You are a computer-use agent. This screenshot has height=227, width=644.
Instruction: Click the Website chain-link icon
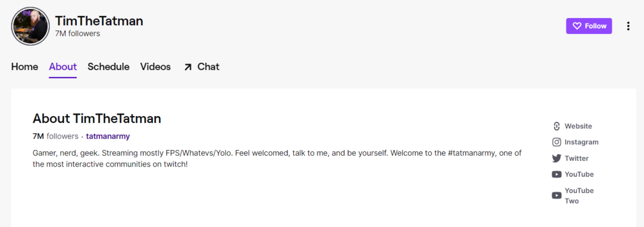556,126
